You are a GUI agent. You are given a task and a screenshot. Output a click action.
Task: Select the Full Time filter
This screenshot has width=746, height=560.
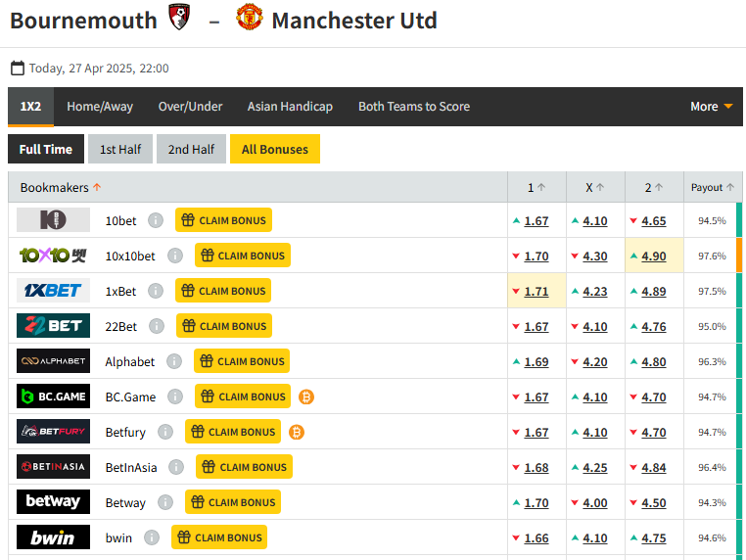[46, 149]
